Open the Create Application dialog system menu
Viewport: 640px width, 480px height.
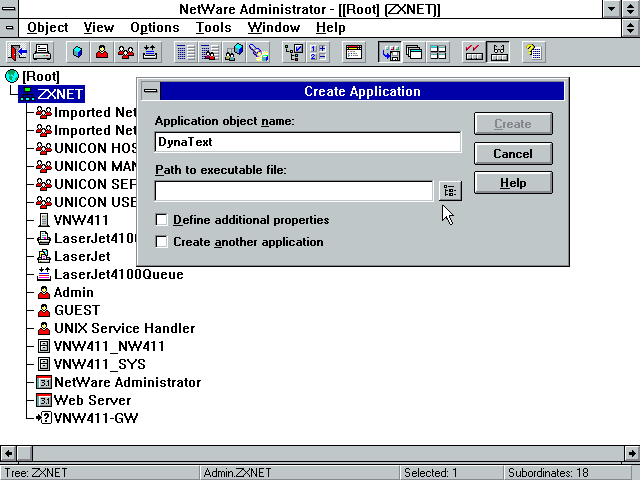(x=150, y=92)
